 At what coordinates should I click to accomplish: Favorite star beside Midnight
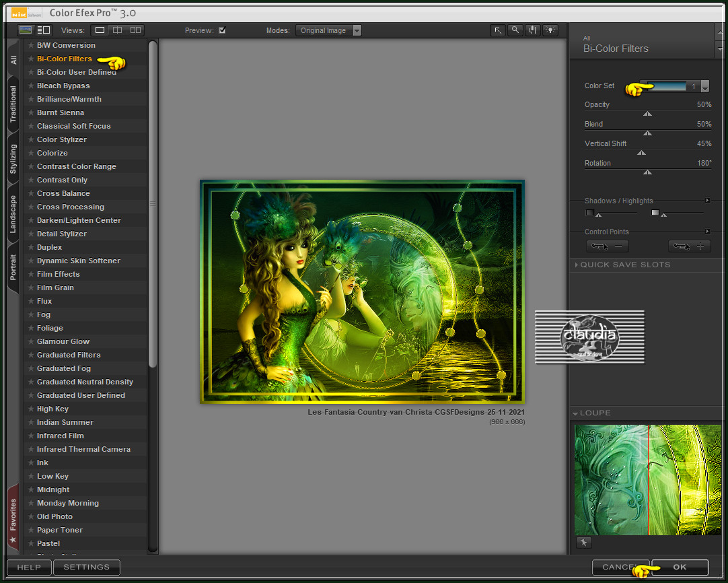click(31, 489)
